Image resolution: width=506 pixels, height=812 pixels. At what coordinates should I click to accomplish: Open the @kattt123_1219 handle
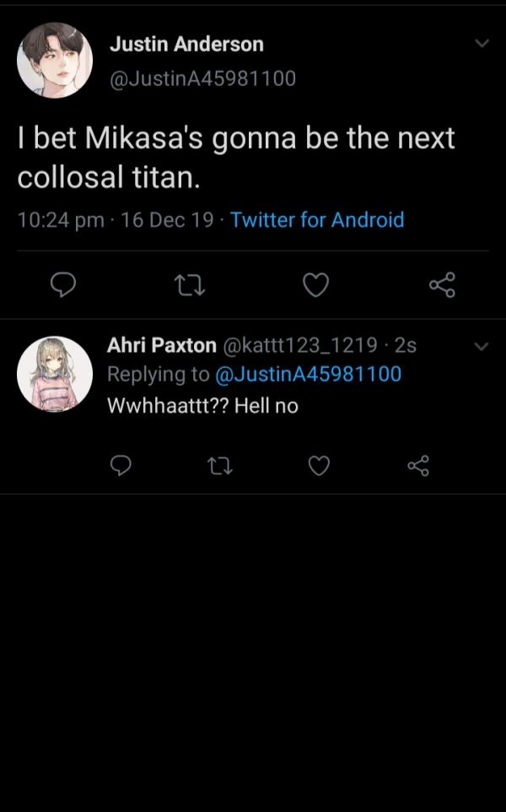300,345
